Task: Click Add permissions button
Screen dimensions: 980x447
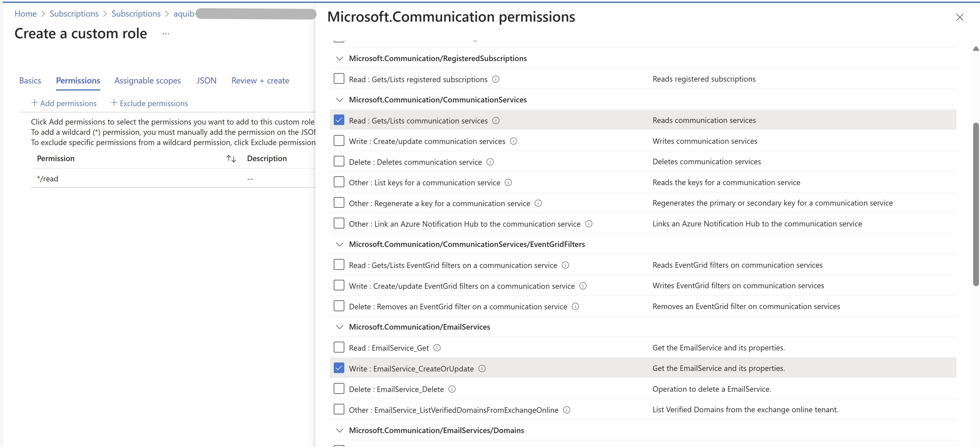Action: tap(64, 103)
